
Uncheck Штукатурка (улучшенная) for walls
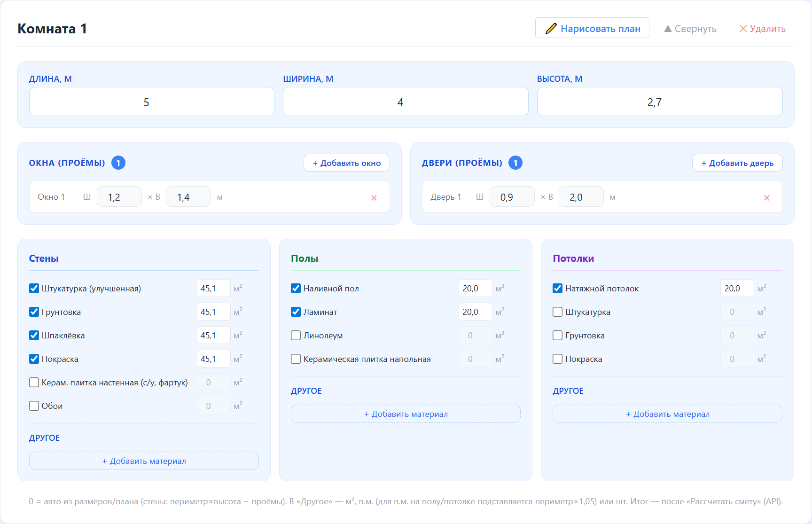coord(34,289)
